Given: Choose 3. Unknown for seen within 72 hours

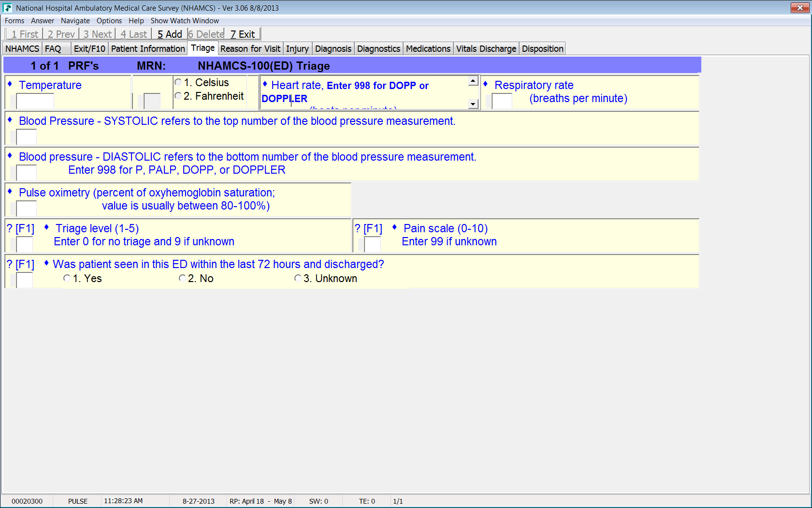Looking at the screenshot, I should point(298,278).
